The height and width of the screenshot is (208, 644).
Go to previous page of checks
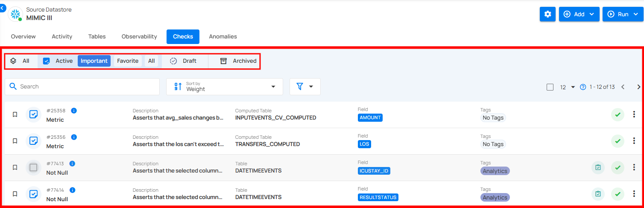[623, 87]
